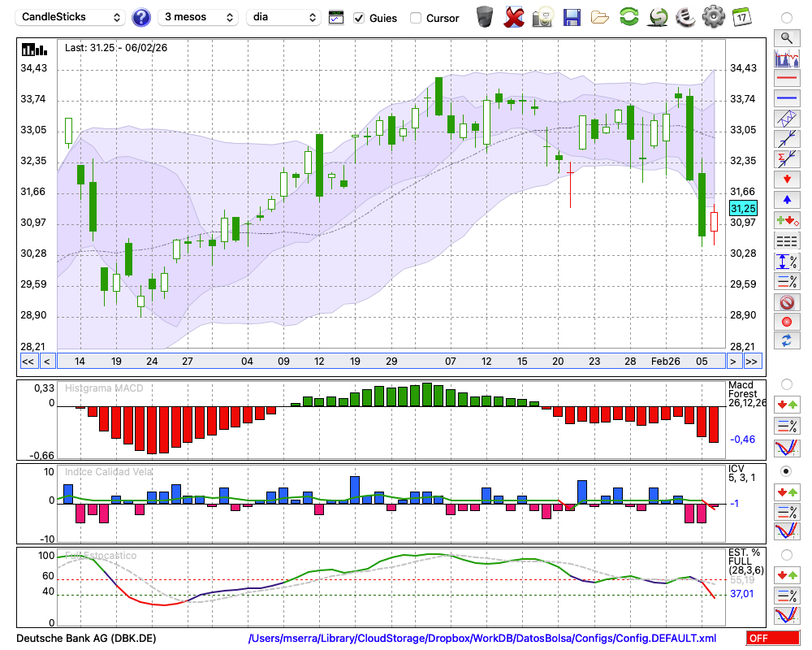The image size is (812, 650).
Task: Click ICV panel lines percent icon
Action: [787, 512]
